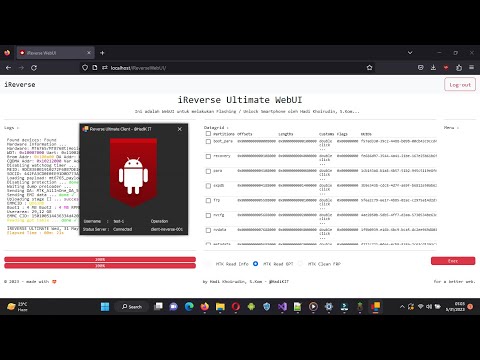This screenshot has width=480, height=360.
Task: Open Save to Pocket icon
Action: (x=421, y=68)
